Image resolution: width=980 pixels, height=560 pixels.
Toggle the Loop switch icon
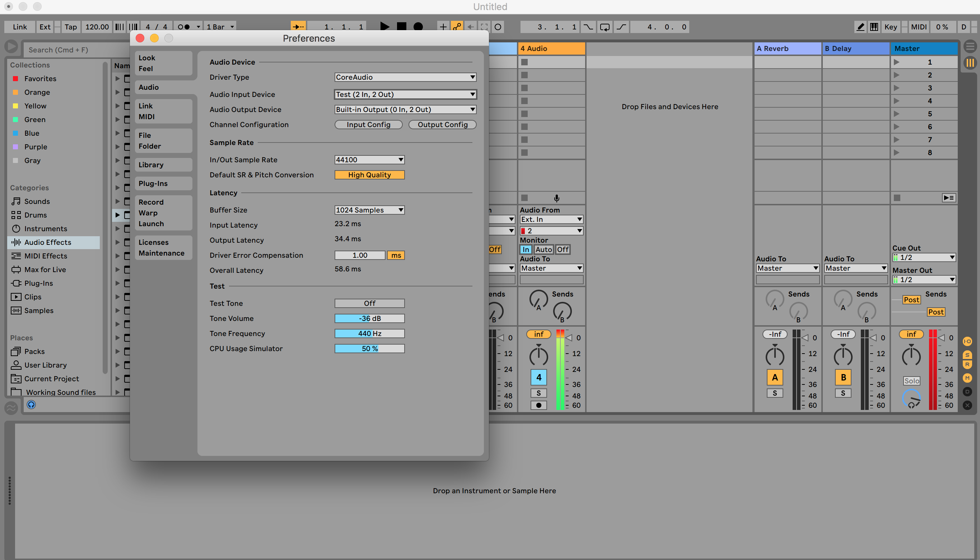pos(605,27)
